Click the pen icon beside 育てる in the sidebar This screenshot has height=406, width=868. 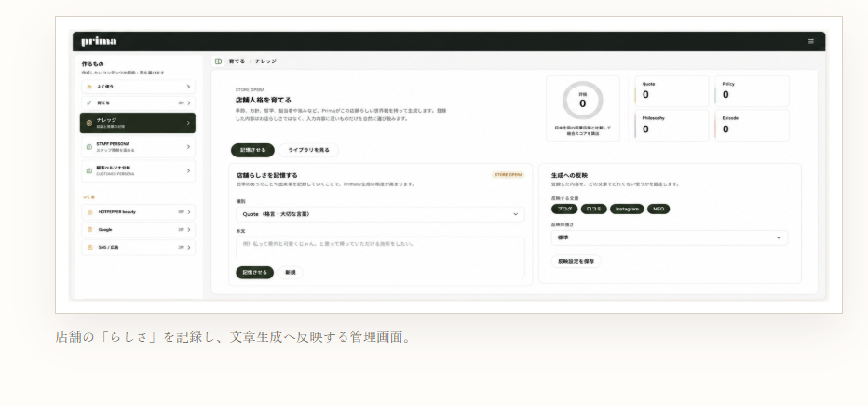coord(89,102)
